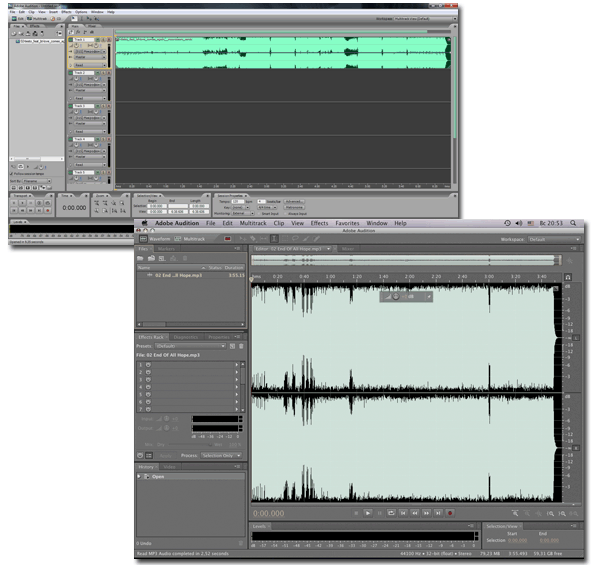
Task: Switch to the Diagnostics tab
Action: (186, 337)
